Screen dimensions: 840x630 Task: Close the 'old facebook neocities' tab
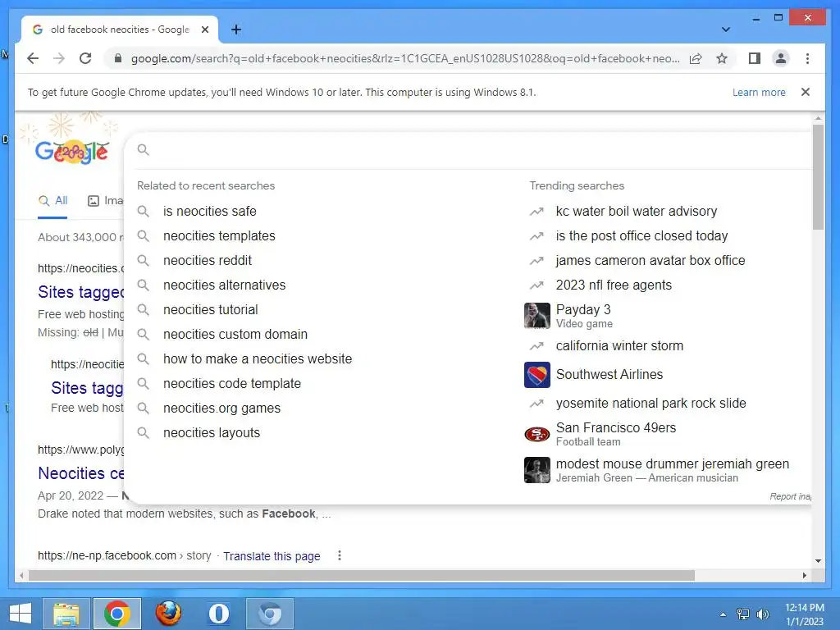pos(204,30)
